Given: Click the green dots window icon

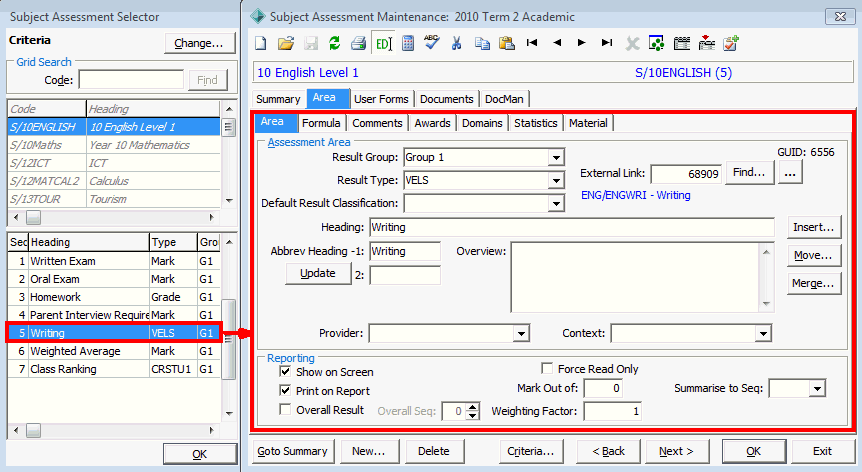Looking at the screenshot, I should [x=656, y=43].
